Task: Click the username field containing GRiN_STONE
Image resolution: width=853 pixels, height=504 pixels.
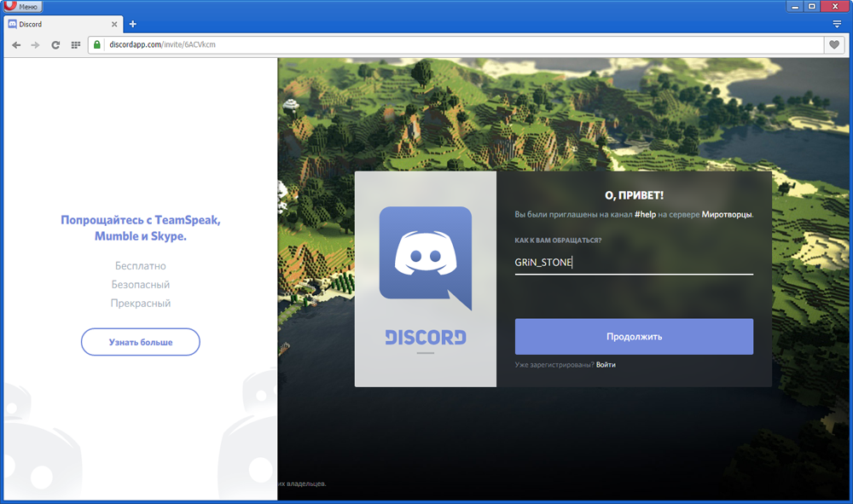Action: click(634, 263)
